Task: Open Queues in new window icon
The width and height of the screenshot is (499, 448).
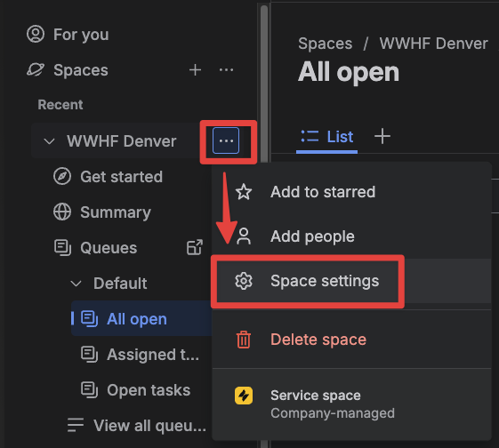Action: (195, 247)
